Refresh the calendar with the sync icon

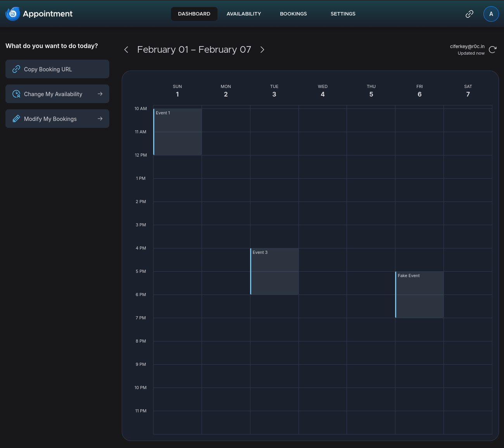(x=492, y=50)
